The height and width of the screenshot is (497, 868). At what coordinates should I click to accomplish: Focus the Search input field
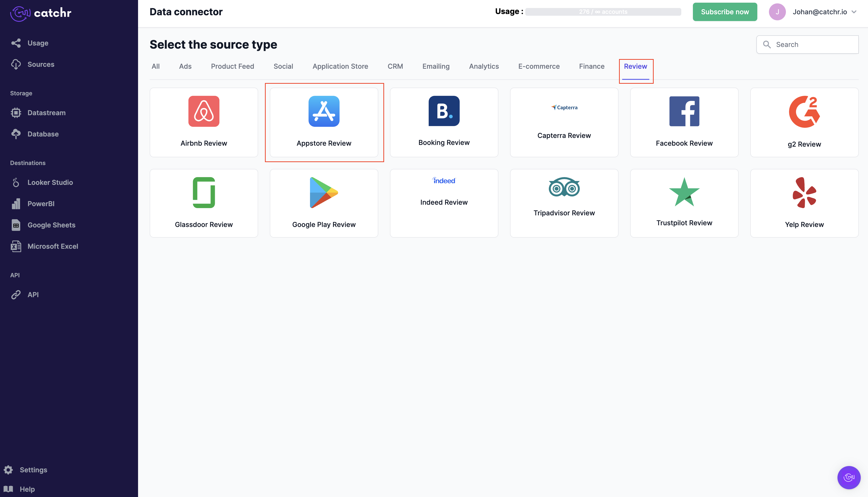pos(807,44)
